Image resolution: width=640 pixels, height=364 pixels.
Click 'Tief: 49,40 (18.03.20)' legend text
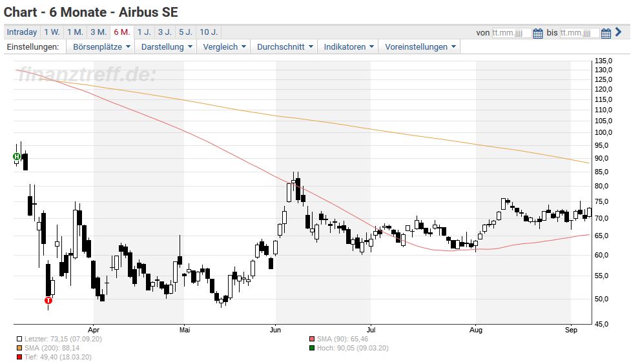coord(58,357)
